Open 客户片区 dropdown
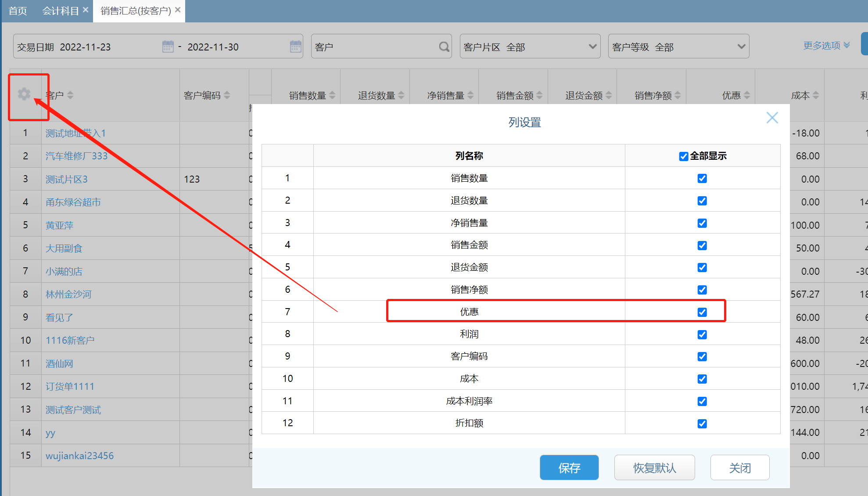 click(530, 47)
